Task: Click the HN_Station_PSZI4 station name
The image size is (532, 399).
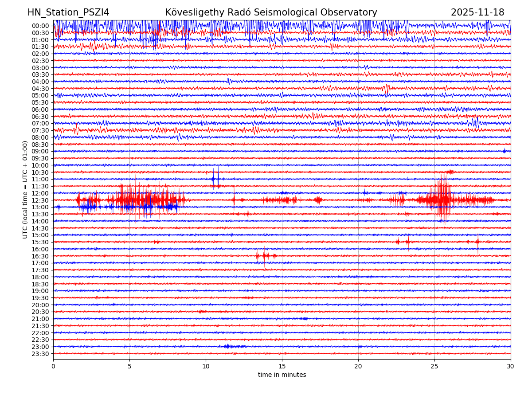Action: [68, 12]
